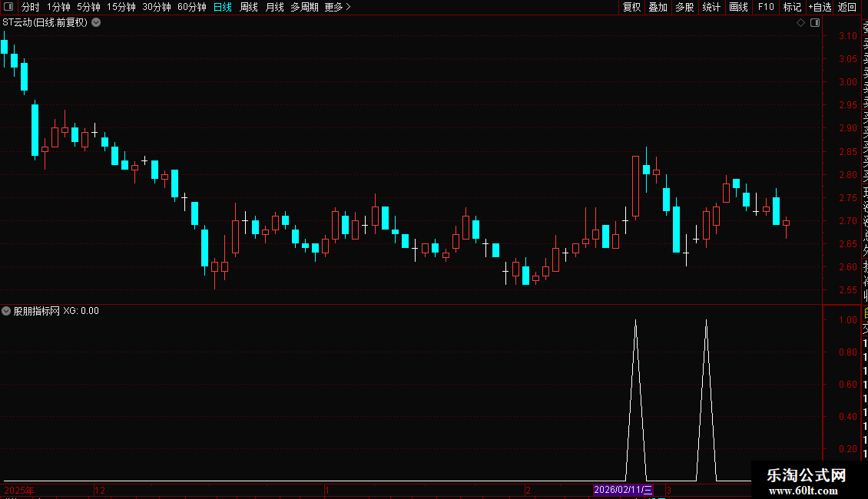868x499 pixels.
Task: Open the 统计 statistics tool
Action: (711, 7)
